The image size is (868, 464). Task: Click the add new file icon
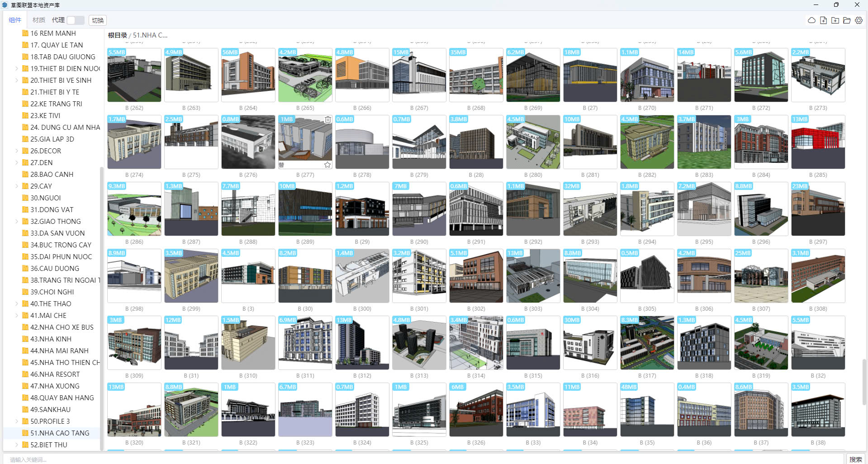823,20
